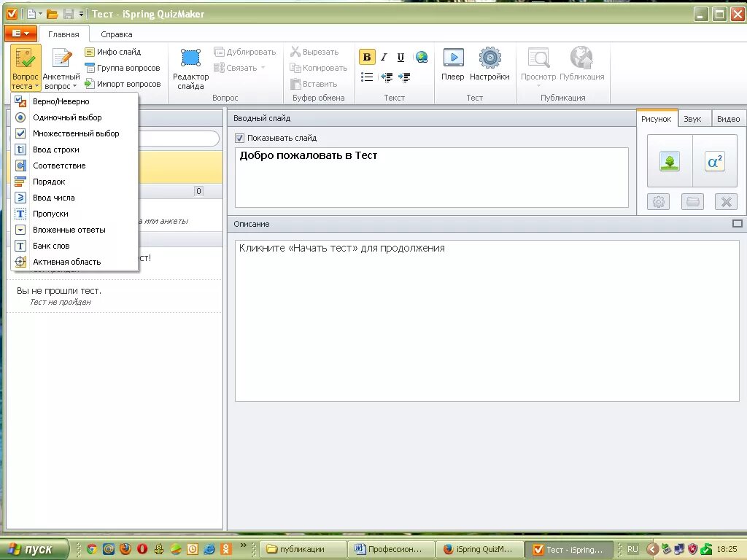Choose Банк слов question type
The width and height of the screenshot is (747, 560).
click(x=75, y=246)
